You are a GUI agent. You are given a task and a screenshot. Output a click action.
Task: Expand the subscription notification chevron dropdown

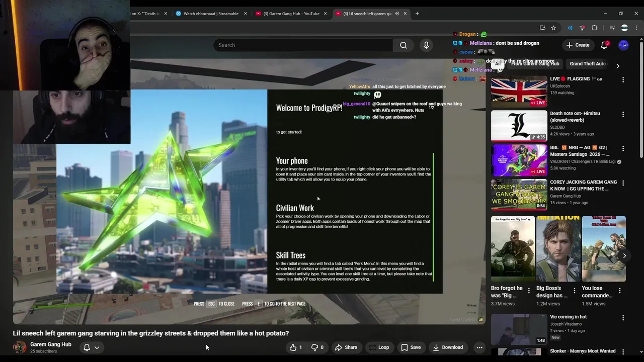click(x=97, y=347)
